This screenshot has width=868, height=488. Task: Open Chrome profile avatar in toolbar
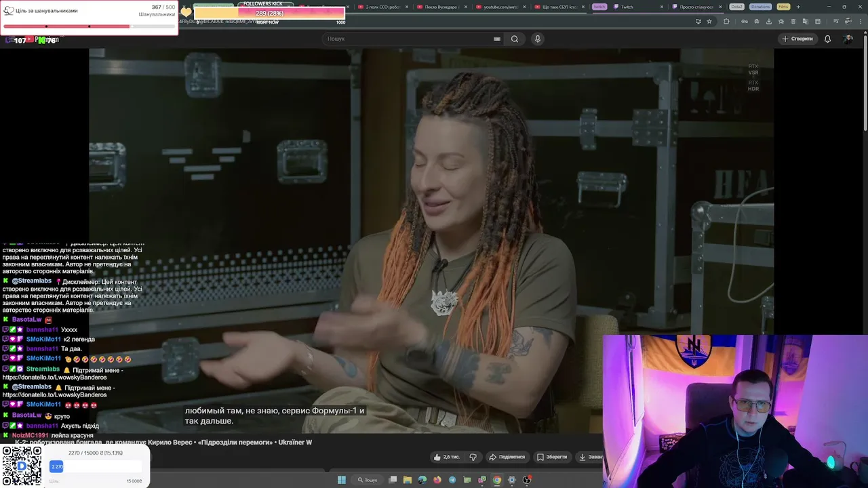848,21
